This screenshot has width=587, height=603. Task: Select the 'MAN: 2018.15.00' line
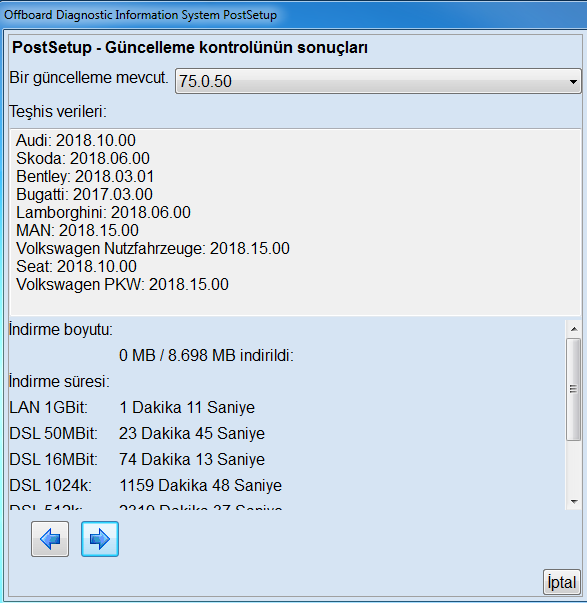click(77, 230)
